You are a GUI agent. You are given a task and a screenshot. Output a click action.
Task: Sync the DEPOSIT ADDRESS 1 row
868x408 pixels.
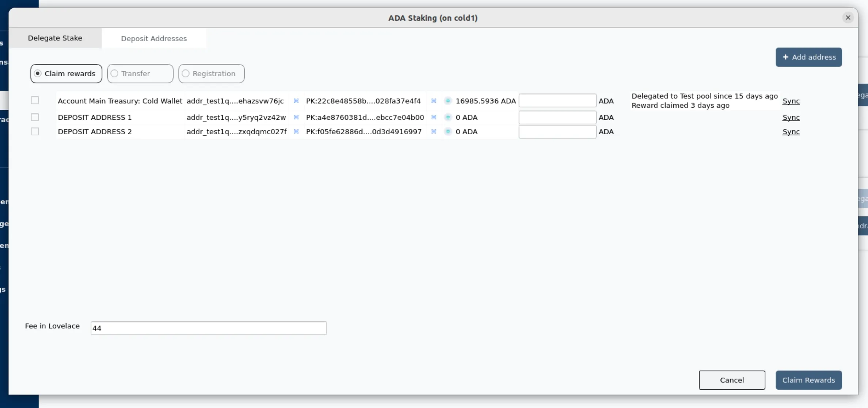tap(791, 117)
